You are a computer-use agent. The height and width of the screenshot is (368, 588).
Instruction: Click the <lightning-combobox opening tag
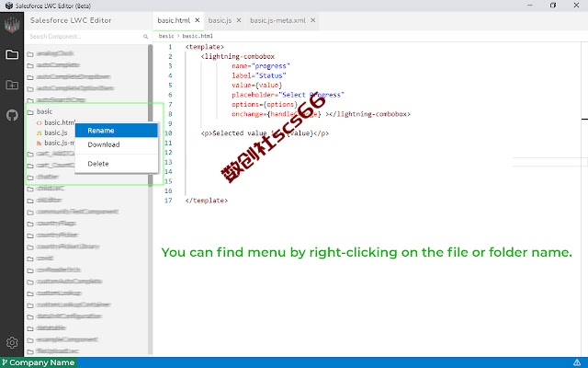(237, 56)
